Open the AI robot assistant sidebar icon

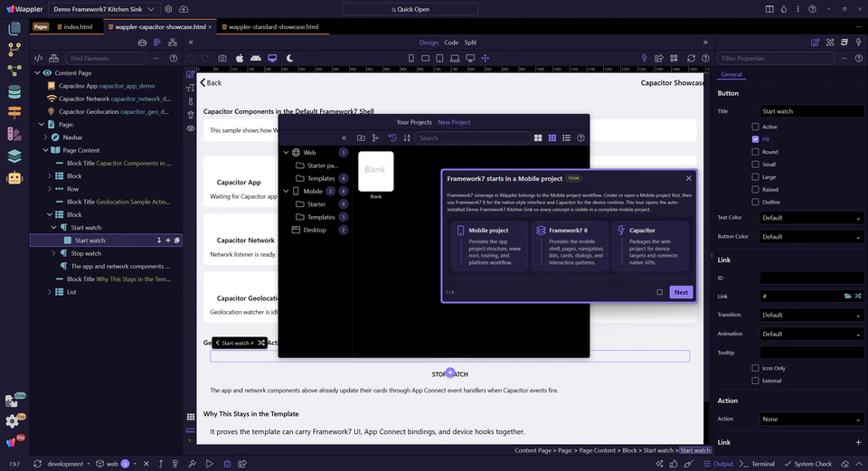tap(15, 178)
